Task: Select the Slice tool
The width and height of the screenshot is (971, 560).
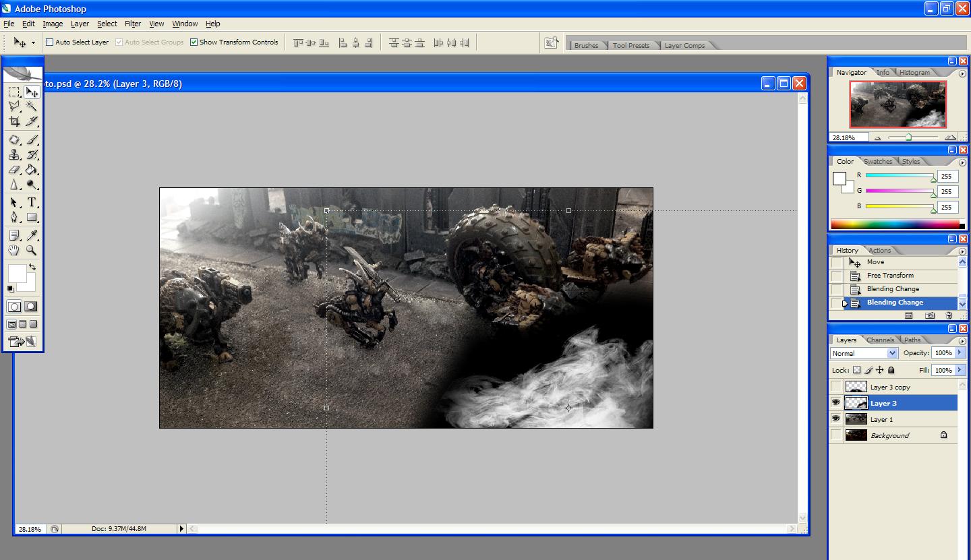Action: click(32, 121)
